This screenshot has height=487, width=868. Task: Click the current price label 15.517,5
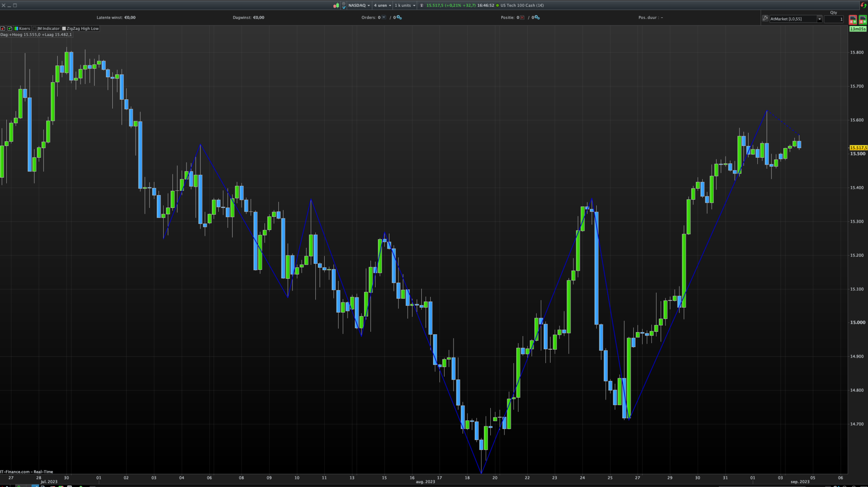tap(858, 148)
